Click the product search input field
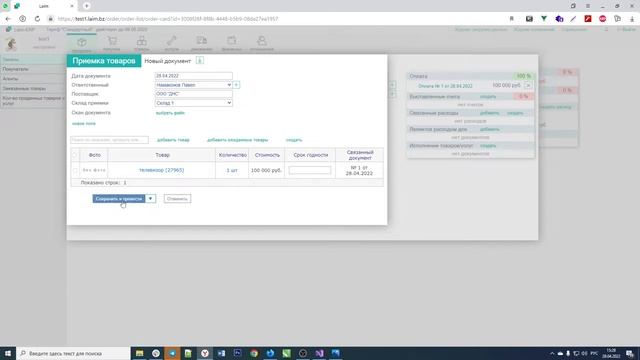This screenshot has width=640, height=360. [x=109, y=140]
